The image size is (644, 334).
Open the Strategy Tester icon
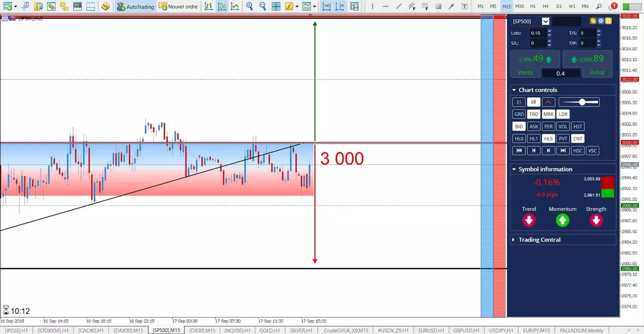(x=91, y=7)
